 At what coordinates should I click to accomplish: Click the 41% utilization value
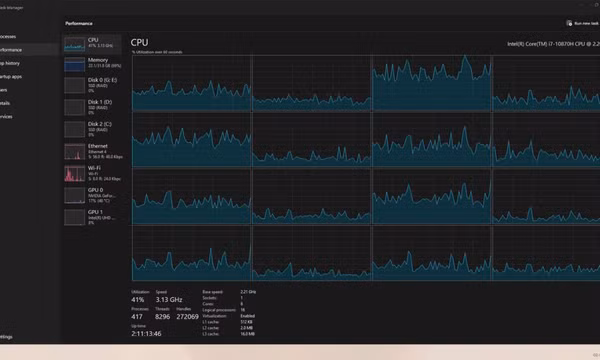[138, 300]
